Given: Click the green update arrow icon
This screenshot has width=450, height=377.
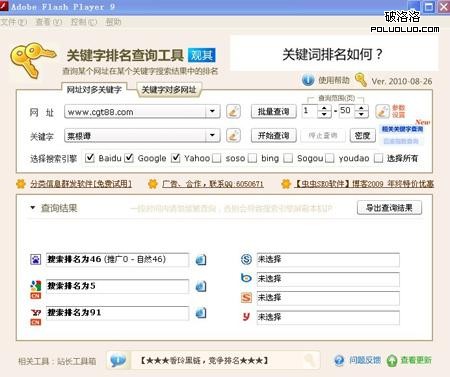Looking at the screenshot, I should pos(392,360).
